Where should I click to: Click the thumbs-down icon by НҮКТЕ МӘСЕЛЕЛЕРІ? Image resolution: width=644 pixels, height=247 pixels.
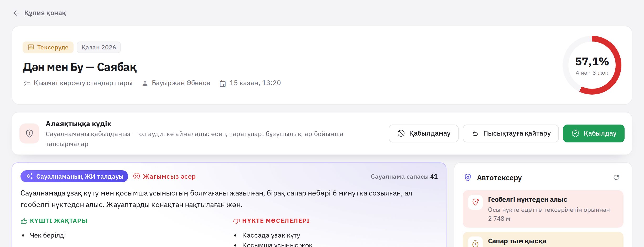point(236,221)
